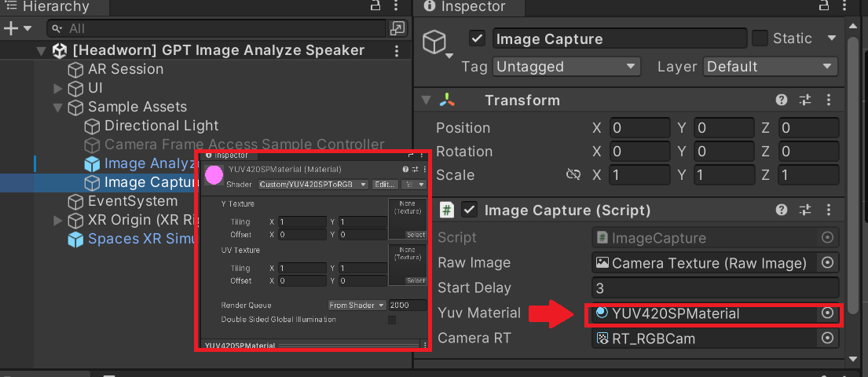Click the Start Delay value field
The height and width of the screenshot is (377, 868).
coord(715,288)
